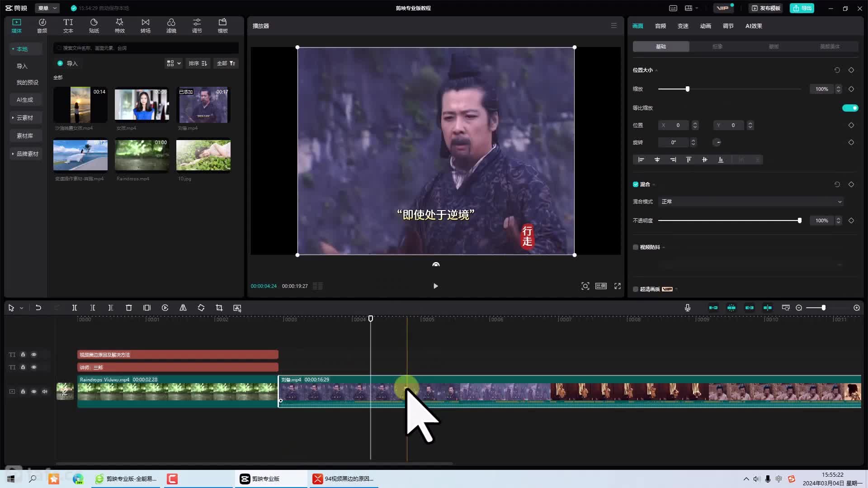Click the 导入 import button with plus icon
The width and height of the screenshot is (868, 488).
point(67,63)
